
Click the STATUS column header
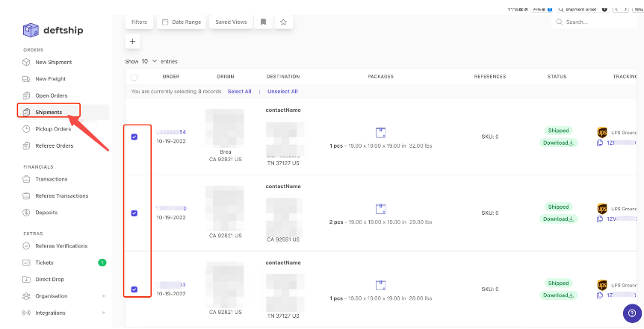tap(557, 77)
